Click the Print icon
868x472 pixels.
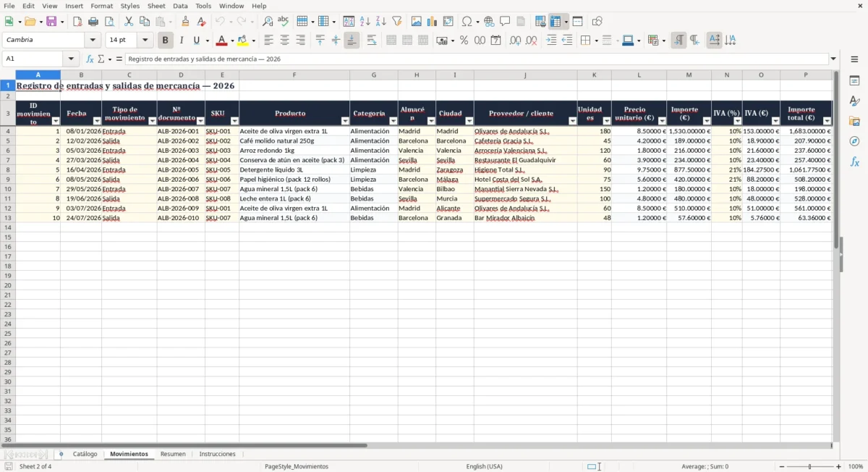93,21
